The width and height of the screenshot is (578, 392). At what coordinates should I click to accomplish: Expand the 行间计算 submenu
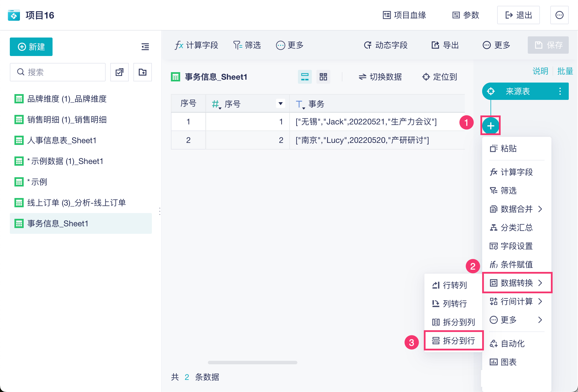pyautogui.click(x=516, y=301)
